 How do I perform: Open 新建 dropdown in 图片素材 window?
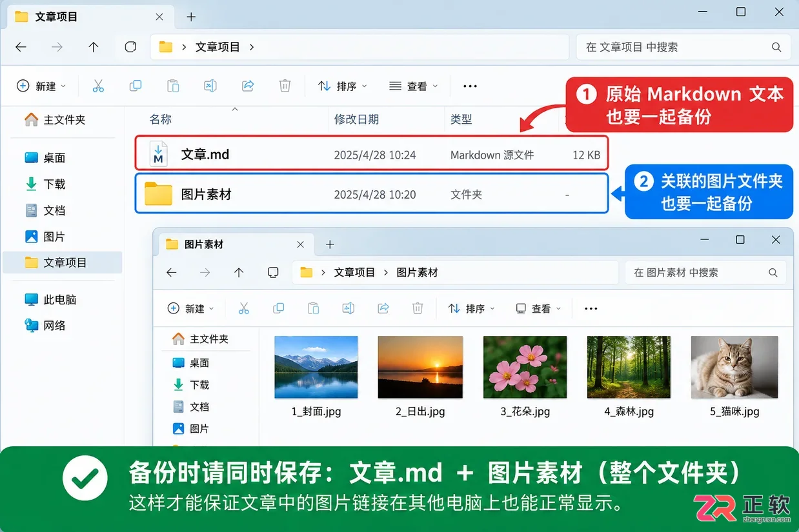click(190, 308)
